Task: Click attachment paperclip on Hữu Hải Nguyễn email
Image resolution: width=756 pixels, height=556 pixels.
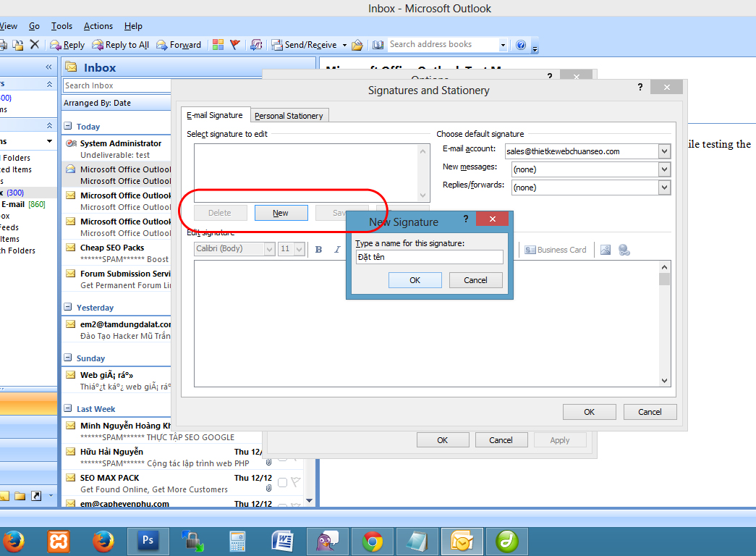Action: click(x=268, y=463)
